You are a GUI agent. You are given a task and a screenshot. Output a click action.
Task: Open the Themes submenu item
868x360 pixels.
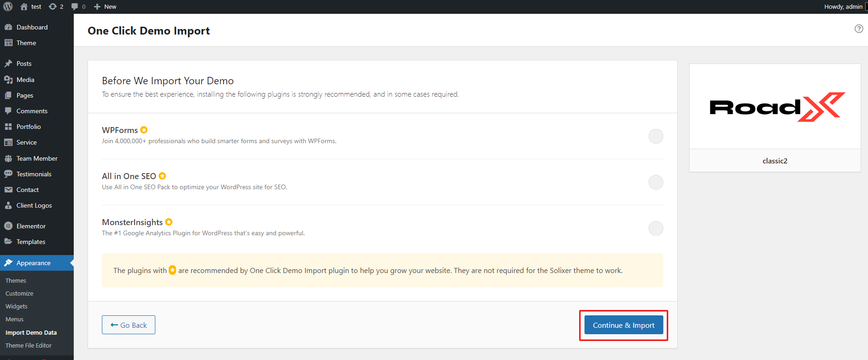[16, 280]
